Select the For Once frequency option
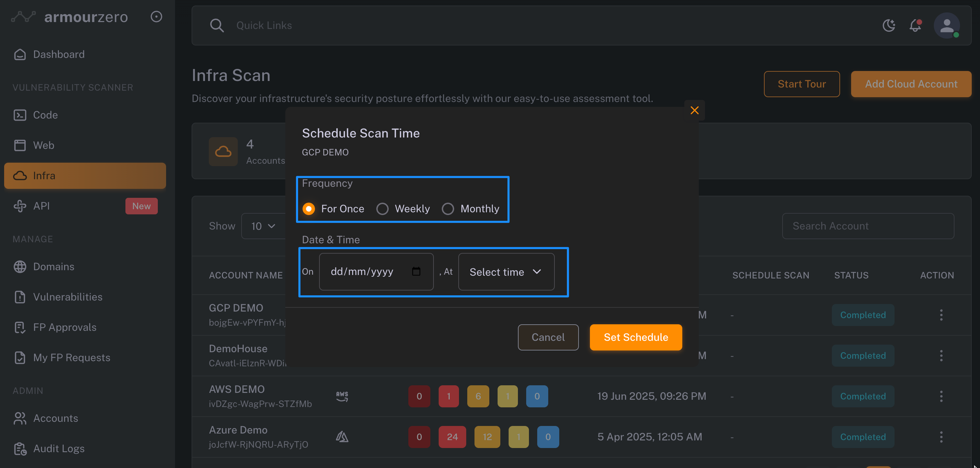The image size is (980, 468). pos(308,208)
